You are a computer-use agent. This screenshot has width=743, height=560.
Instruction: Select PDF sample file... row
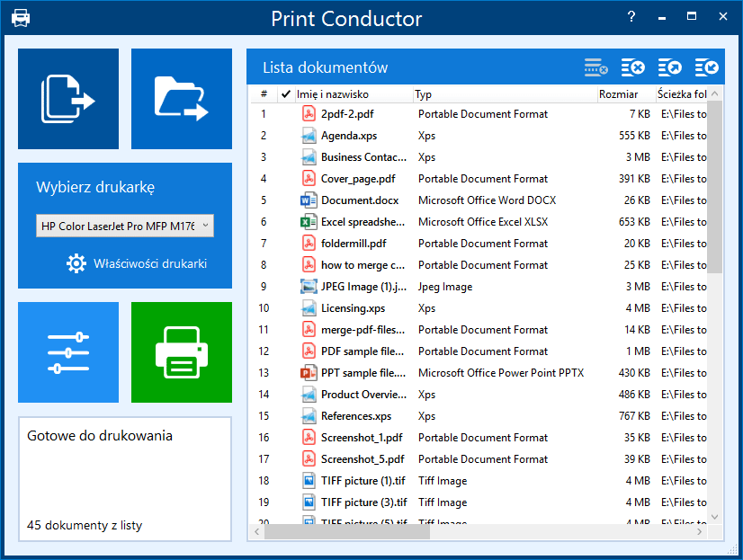pos(479,351)
